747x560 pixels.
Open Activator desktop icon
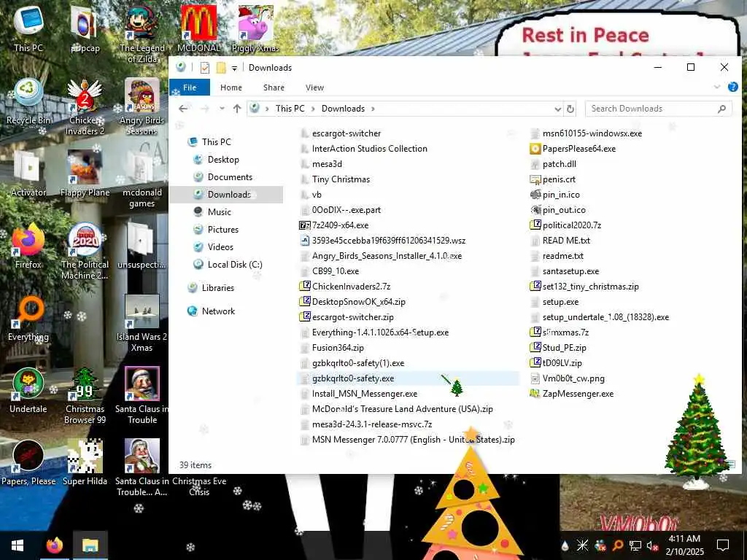pos(28,174)
